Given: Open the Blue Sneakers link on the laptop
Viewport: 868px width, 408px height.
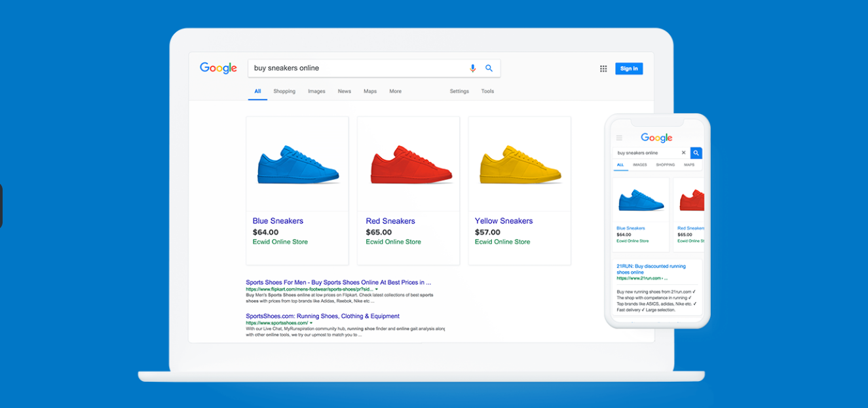Looking at the screenshot, I should point(278,221).
